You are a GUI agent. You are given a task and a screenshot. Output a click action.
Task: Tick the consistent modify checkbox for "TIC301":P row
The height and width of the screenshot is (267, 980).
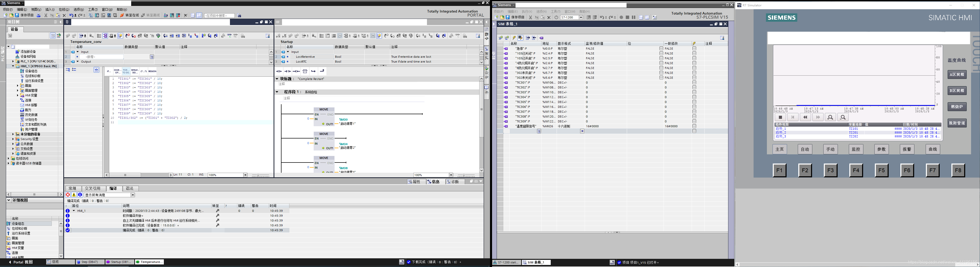point(694,82)
